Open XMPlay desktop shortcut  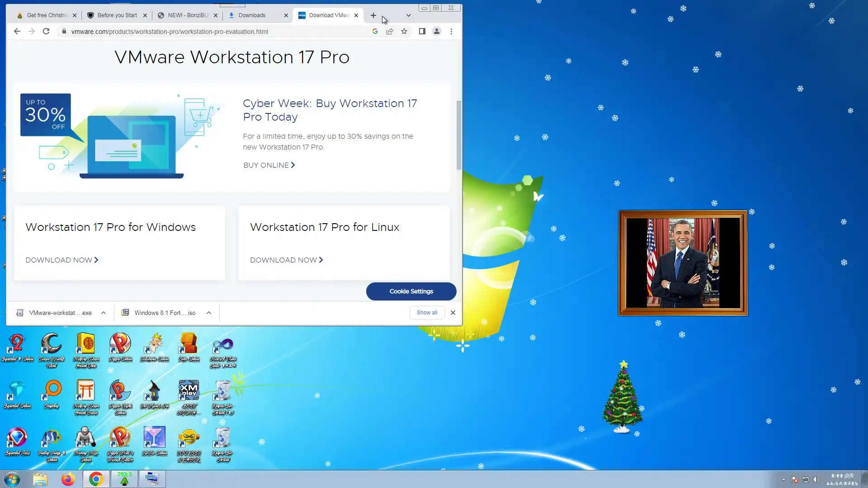pos(189,391)
